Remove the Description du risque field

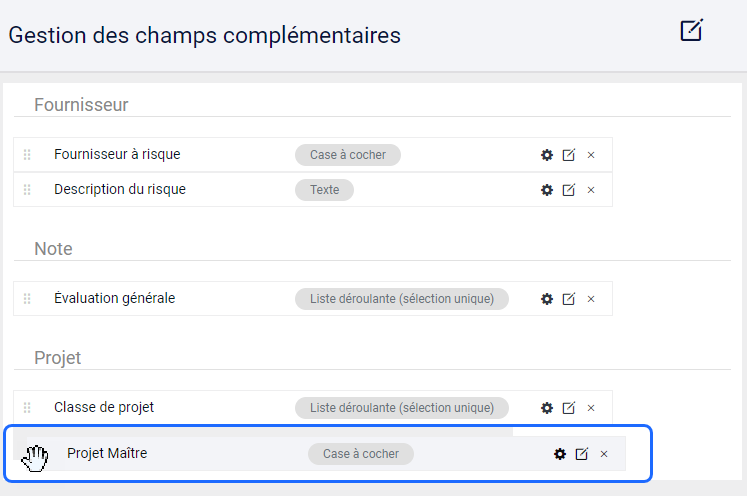click(x=591, y=190)
